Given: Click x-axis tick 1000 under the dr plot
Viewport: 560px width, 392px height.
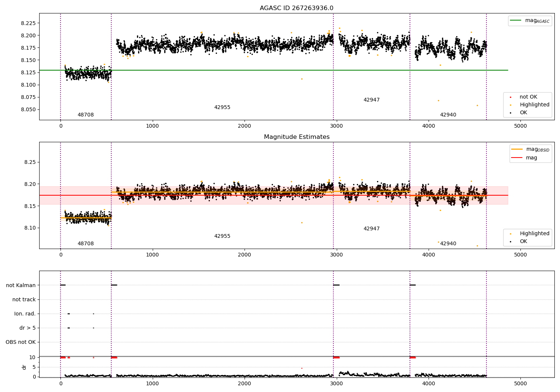Looking at the screenshot, I should click(x=152, y=384).
